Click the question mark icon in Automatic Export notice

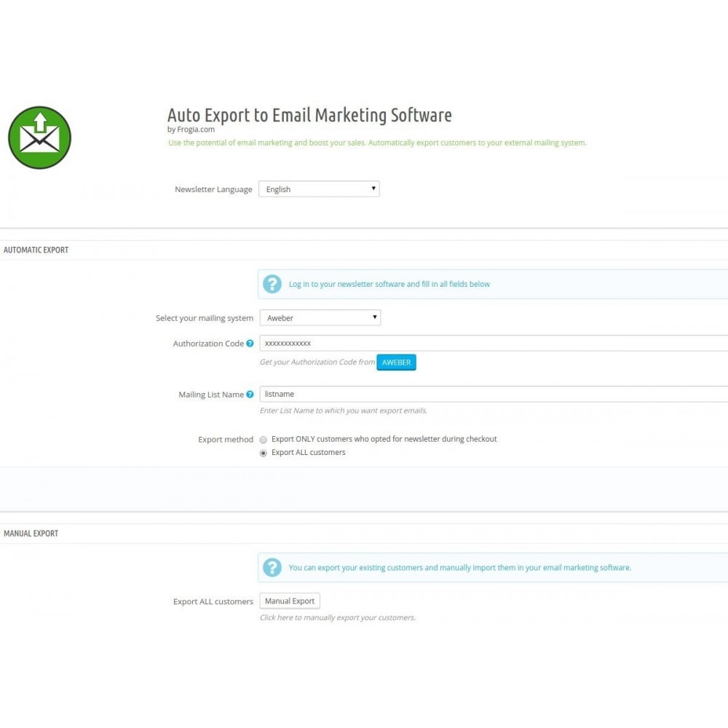coord(272,284)
